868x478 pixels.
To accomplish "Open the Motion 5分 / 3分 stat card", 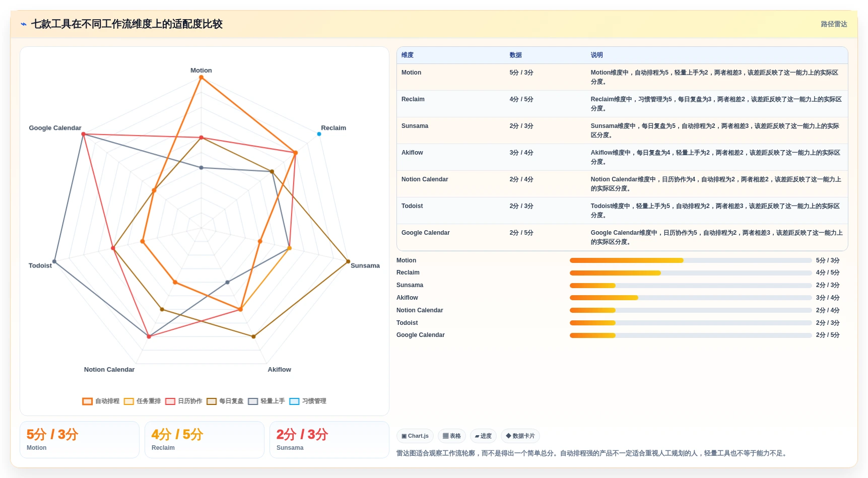I will coord(80,440).
